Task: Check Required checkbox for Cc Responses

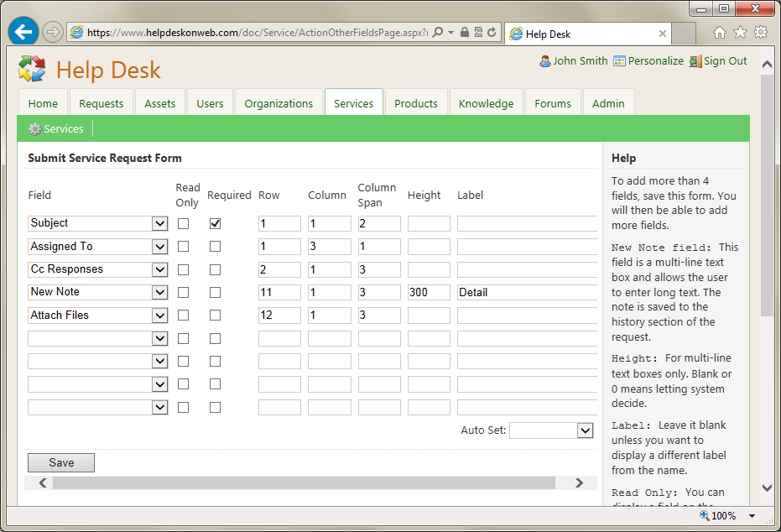Action: pos(215,269)
